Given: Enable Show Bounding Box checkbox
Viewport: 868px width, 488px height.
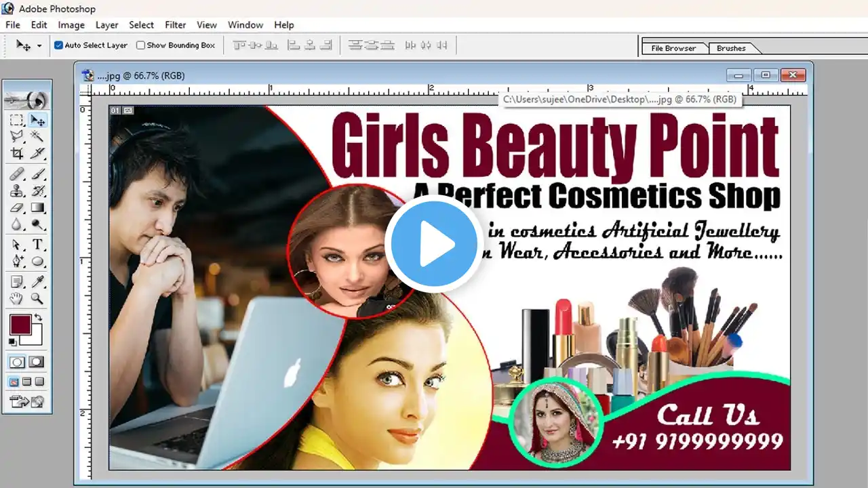Looking at the screenshot, I should (141, 45).
